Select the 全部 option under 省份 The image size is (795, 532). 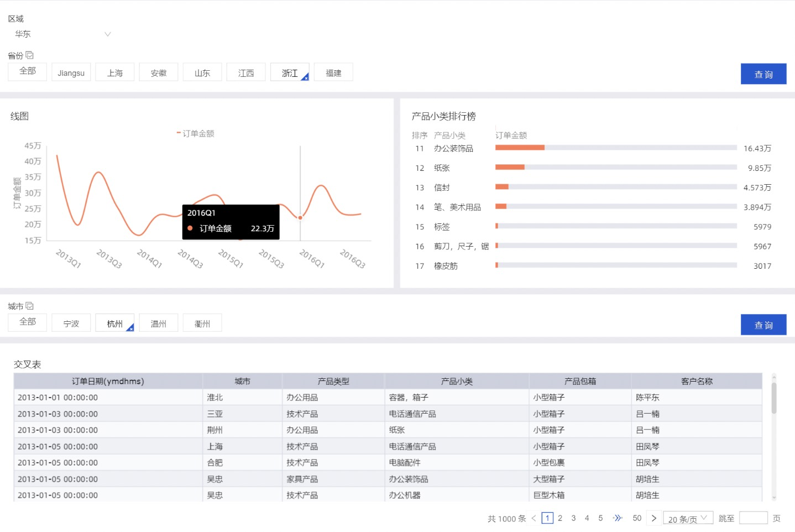coord(28,71)
